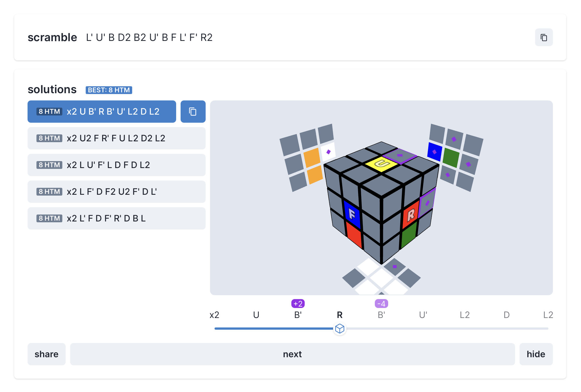Click the -4 badge in the move timeline
This screenshot has height=392, width=581.
pyautogui.click(x=381, y=304)
